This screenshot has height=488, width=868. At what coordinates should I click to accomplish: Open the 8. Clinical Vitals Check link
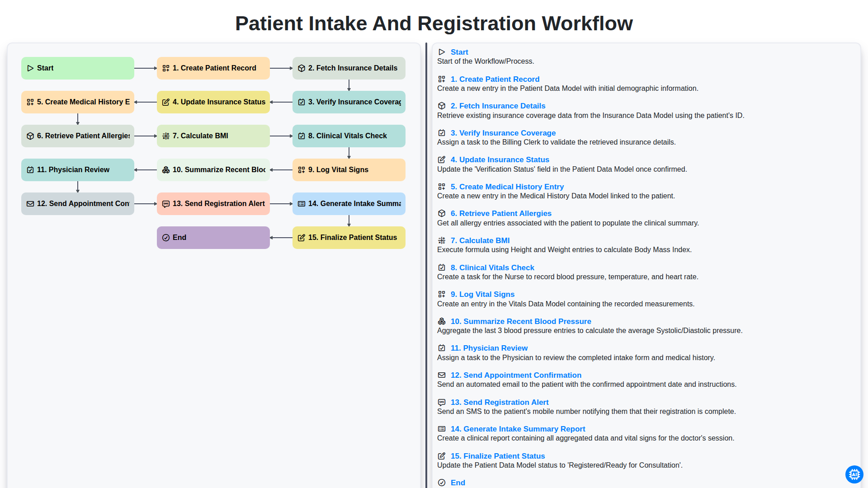pyautogui.click(x=492, y=267)
